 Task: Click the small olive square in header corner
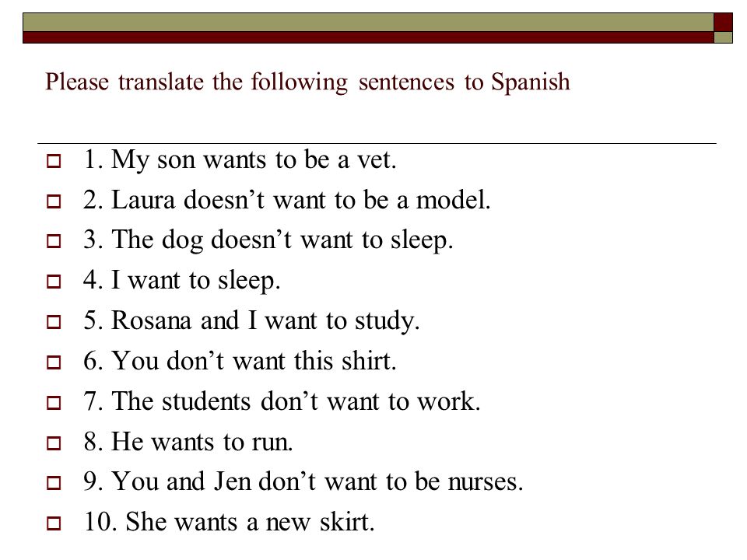coord(723,37)
